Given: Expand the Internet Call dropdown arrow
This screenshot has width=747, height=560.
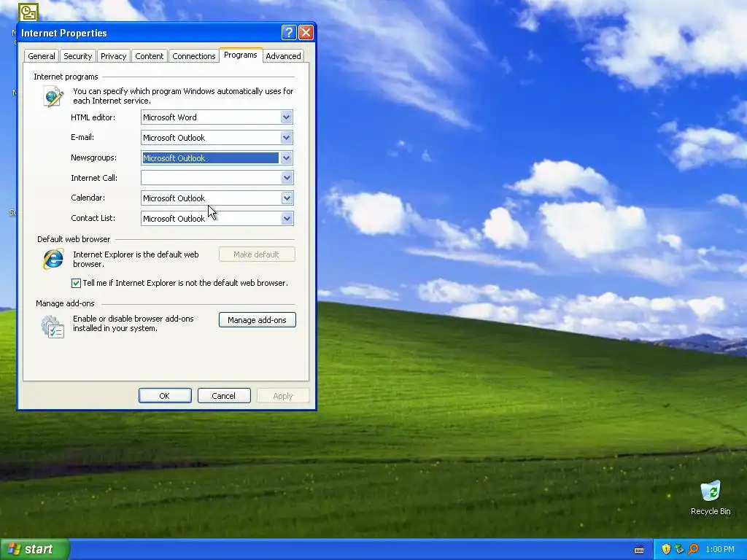Looking at the screenshot, I should point(287,178).
